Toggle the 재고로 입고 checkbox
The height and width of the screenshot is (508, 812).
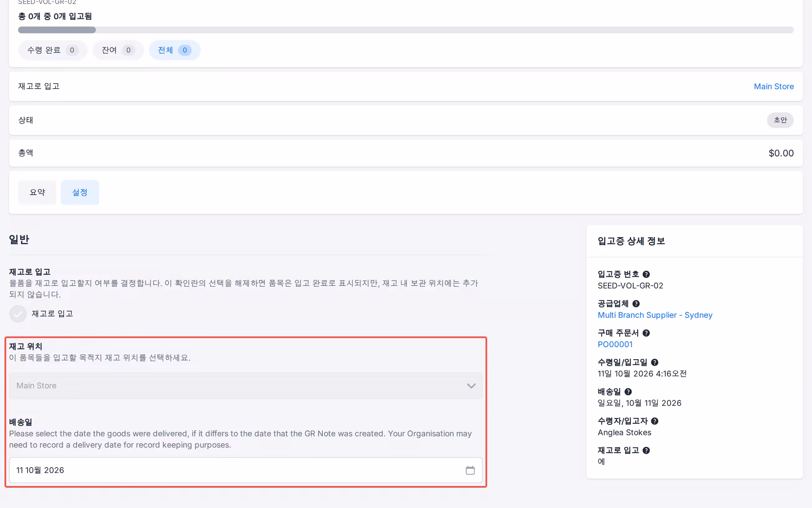pyautogui.click(x=18, y=314)
